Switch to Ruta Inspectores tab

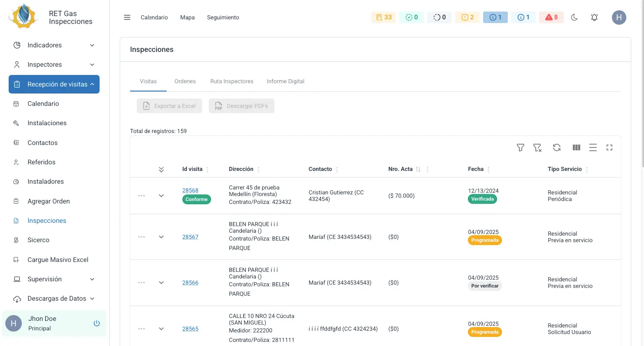click(x=232, y=81)
